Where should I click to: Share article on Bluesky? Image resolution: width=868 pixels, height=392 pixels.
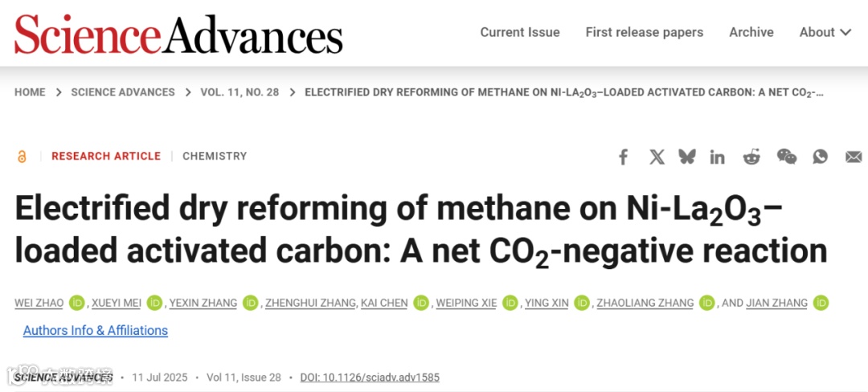click(x=687, y=157)
